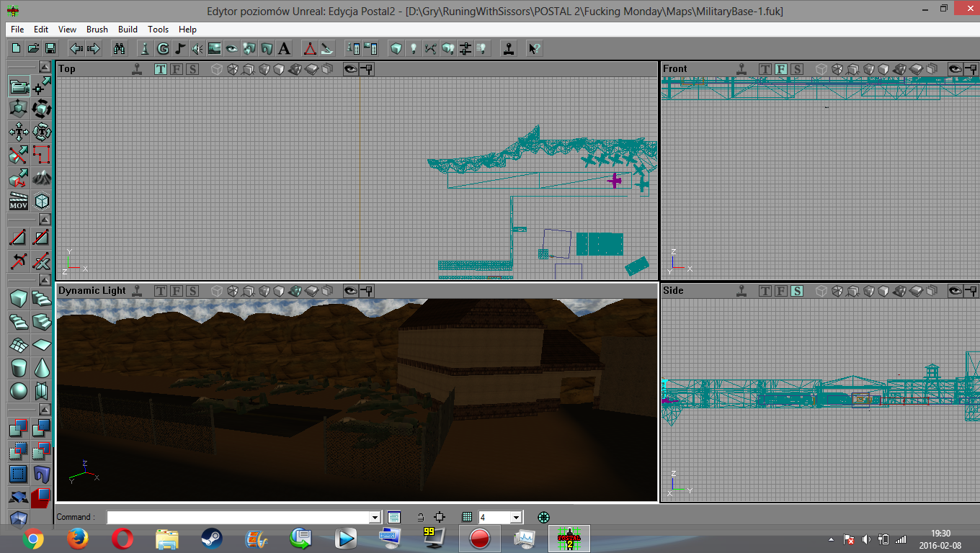This screenshot has width=980, height=553.
Task: Open the grid size dropdown showing 4
Action: click(x=516, y=517)
